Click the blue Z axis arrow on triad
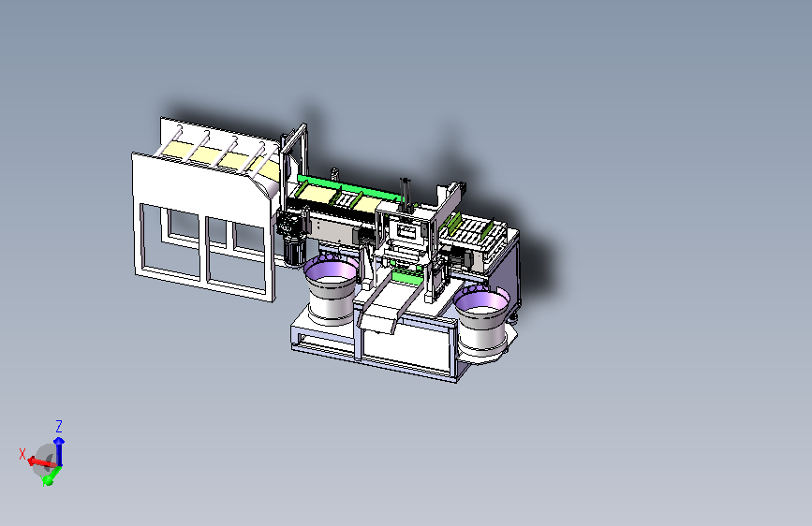This screenshot has width=812, height=526. 59,451
